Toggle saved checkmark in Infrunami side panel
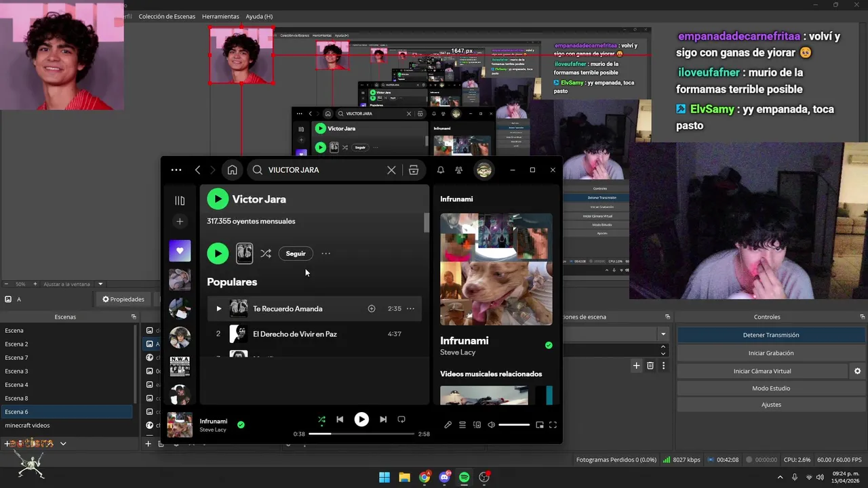 tap(549, 345)
